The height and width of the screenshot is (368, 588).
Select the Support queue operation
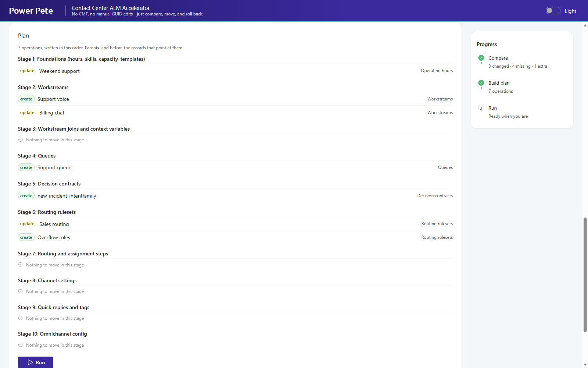235,167
